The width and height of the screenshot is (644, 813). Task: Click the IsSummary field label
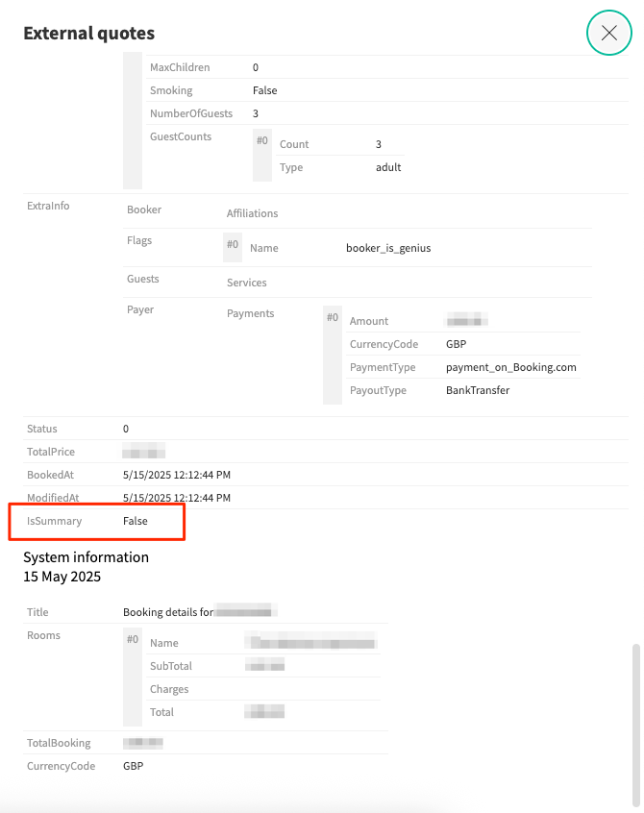click(x=55, y=521)
